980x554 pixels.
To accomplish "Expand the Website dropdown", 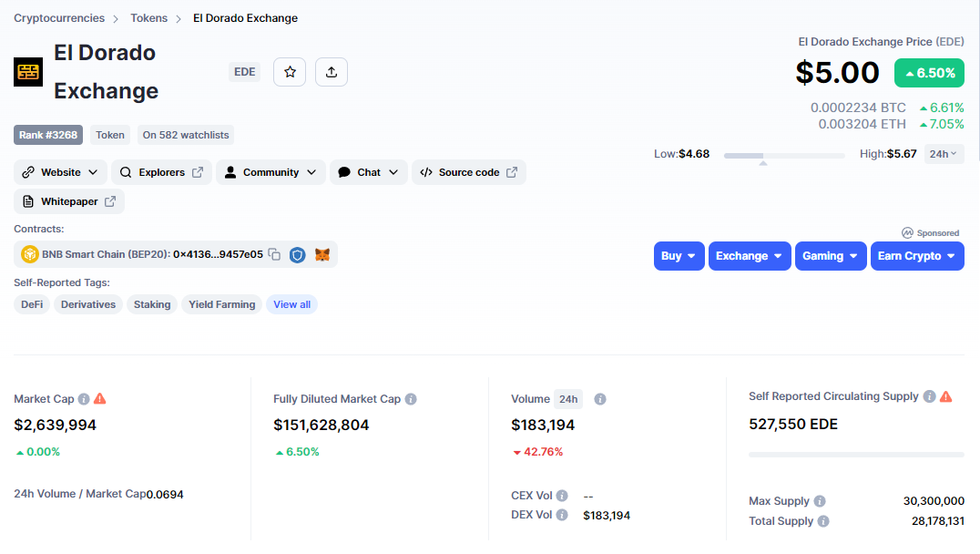I will coord(61,172).
